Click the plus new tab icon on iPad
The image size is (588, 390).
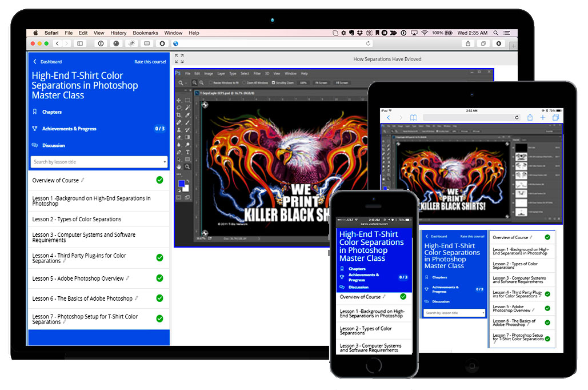(x=543, y=117)
